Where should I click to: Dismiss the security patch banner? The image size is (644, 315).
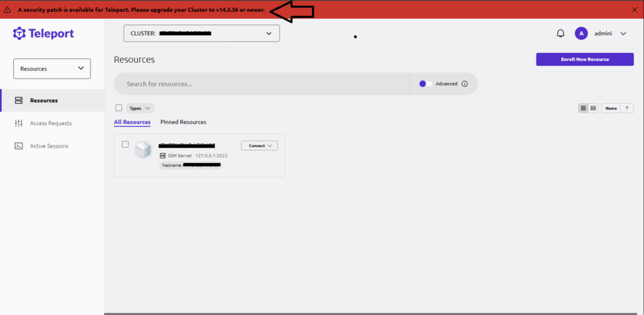pos(634,9)
